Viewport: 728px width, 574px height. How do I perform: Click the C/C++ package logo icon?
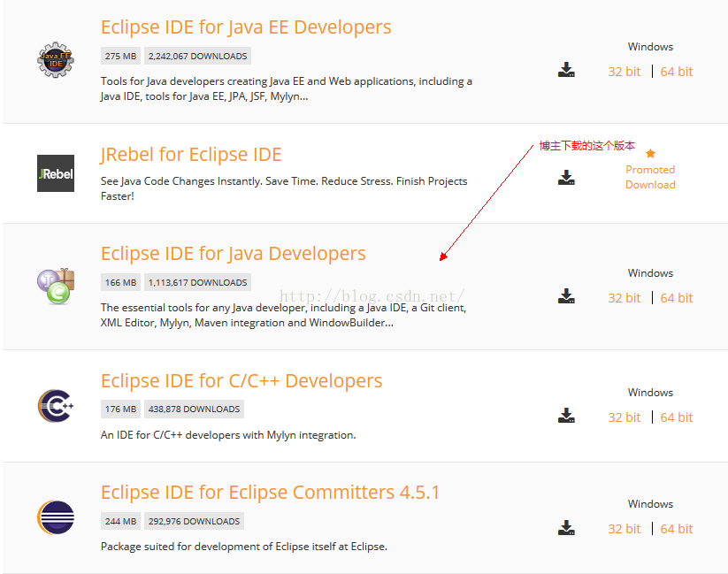56,406
